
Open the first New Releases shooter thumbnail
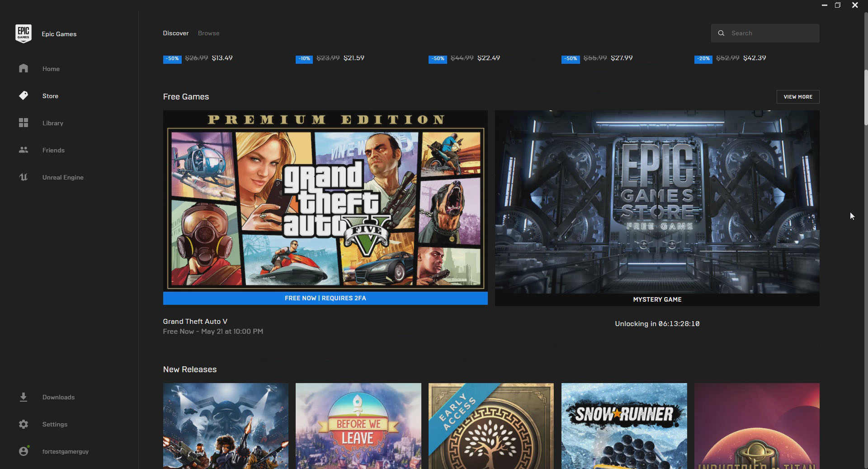click(x=226, y=426)
